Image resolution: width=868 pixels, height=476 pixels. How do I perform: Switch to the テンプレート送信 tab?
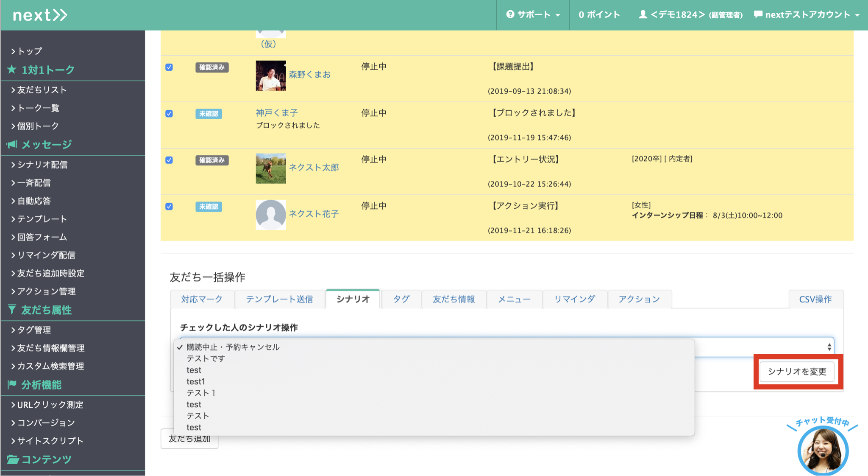pyautogui.click(x=279, y=299)
